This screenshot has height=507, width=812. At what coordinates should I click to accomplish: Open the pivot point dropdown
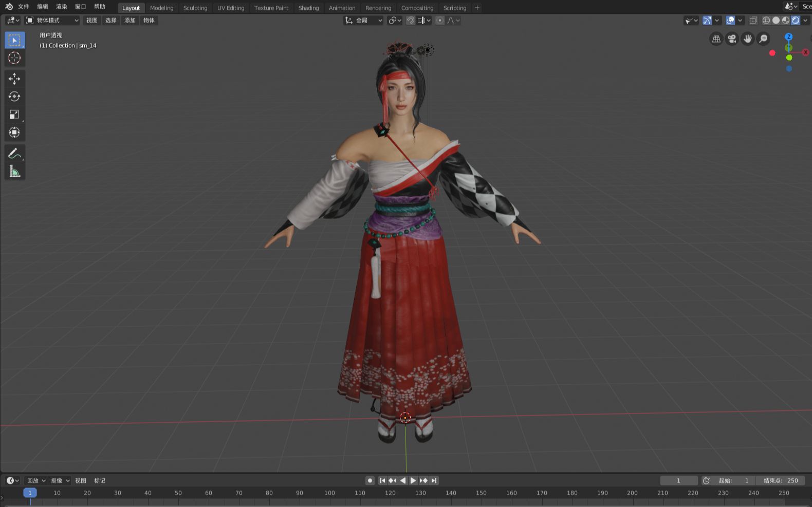[x=395, y=21]
